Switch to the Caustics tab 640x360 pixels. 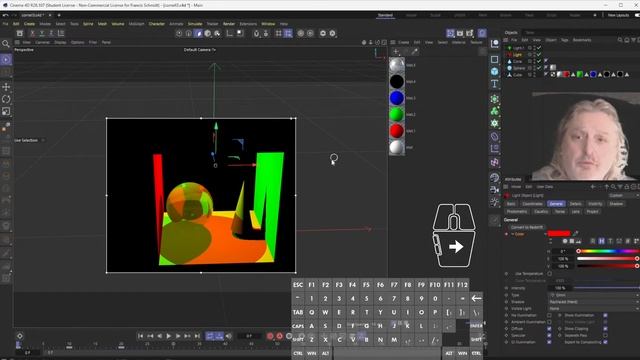pos(541,211)
